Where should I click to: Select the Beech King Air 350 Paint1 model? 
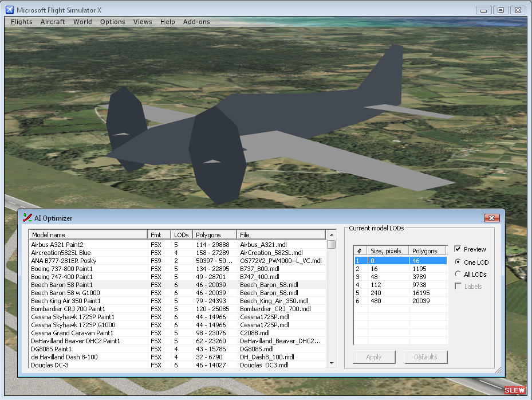178,301
